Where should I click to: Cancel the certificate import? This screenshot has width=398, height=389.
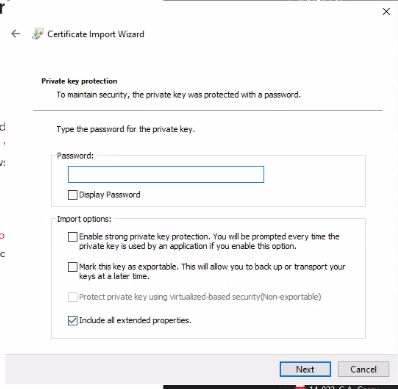363,369
